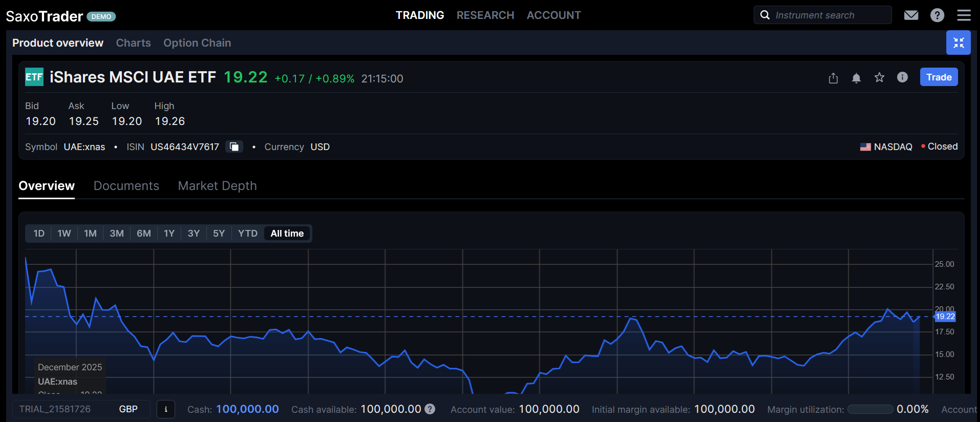980x422 pixels.
Task: Set chart range to 1M
Action: [90, 234]
